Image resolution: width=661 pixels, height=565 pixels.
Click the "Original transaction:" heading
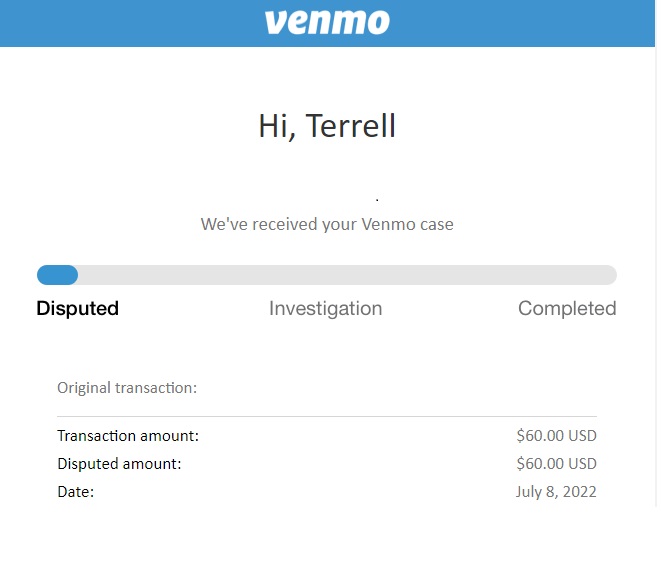(127, 388)
